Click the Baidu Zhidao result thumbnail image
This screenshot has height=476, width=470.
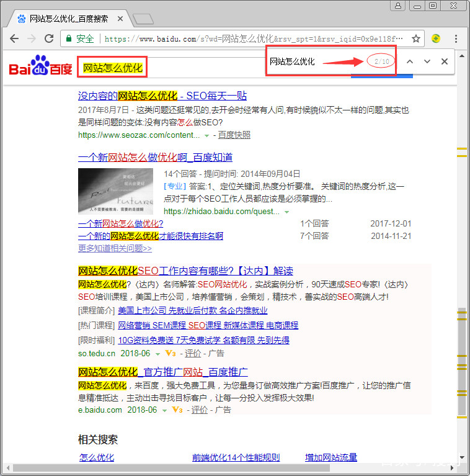point(115,191)
